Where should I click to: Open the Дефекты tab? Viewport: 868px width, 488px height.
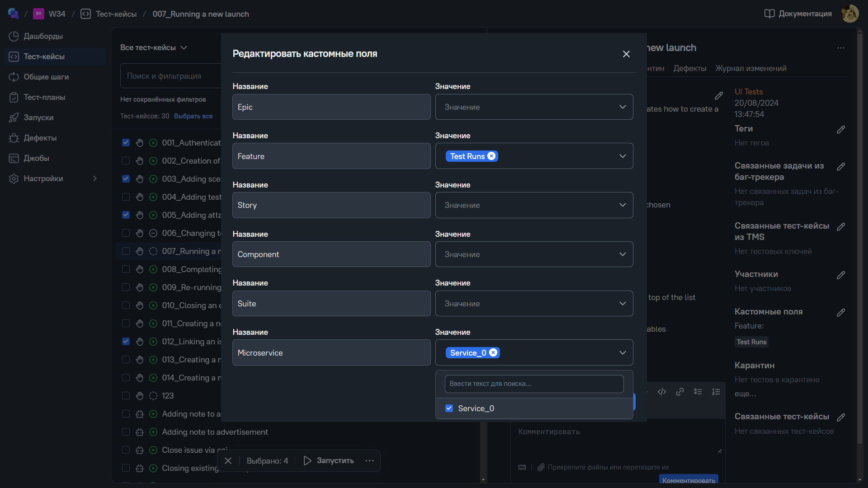pos(689,68)
